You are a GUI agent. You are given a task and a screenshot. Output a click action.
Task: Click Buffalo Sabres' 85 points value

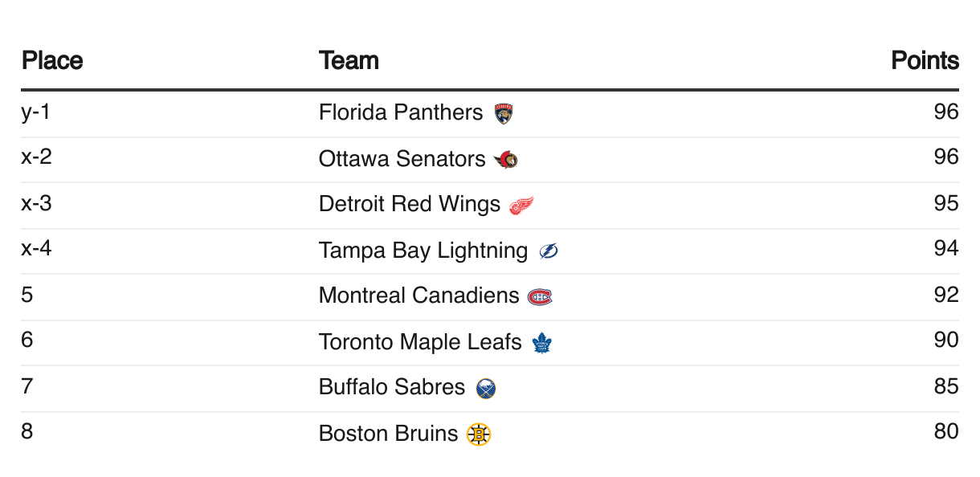946,387
